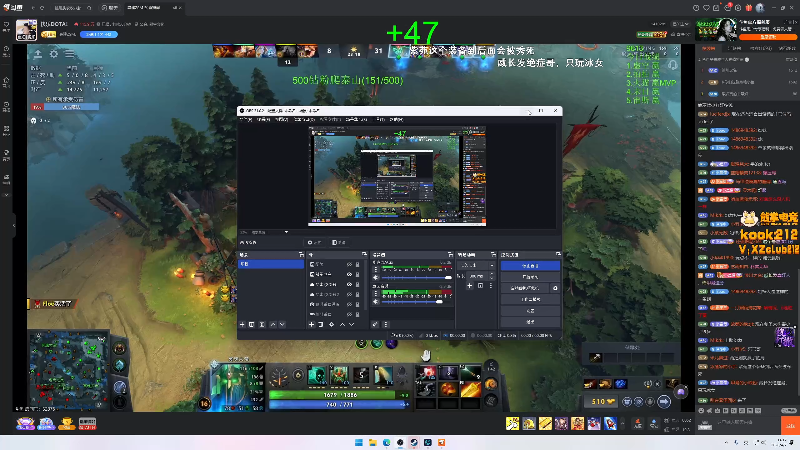
Task: Add a new source in OBS Sources dock
Action: click(311, 324)
